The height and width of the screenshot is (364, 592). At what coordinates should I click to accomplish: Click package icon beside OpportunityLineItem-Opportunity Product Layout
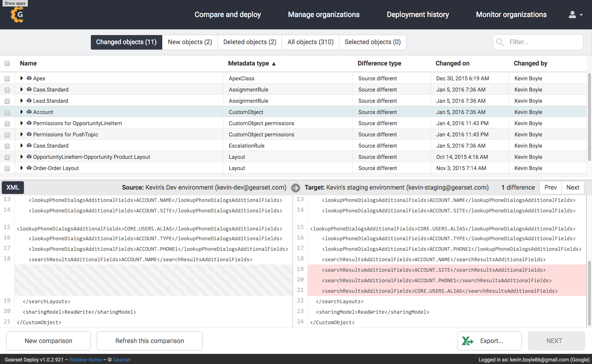pyautogui.click(x=29, y=157)
